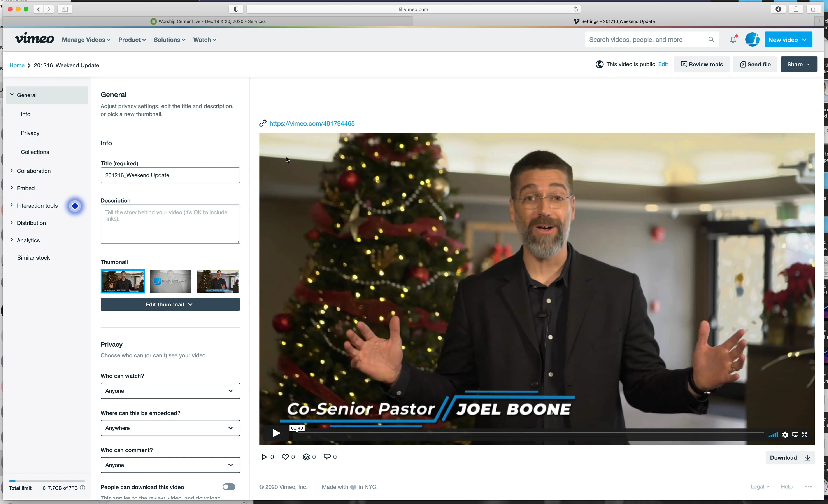Click Send file button

[755, 64]
